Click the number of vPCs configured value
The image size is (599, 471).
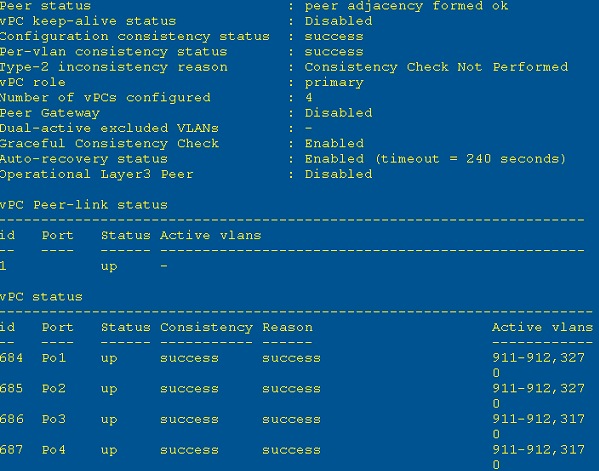pyautogui.click(x=309, y=98)
